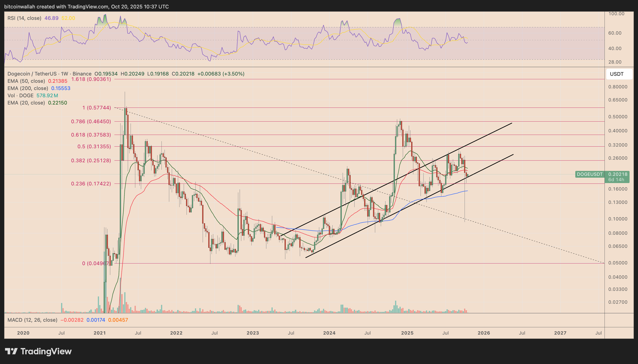This screenshot has width=638, height=364.
Task: Click the MACD (12, 26, close) indicator legend
Action: [32, 320]
